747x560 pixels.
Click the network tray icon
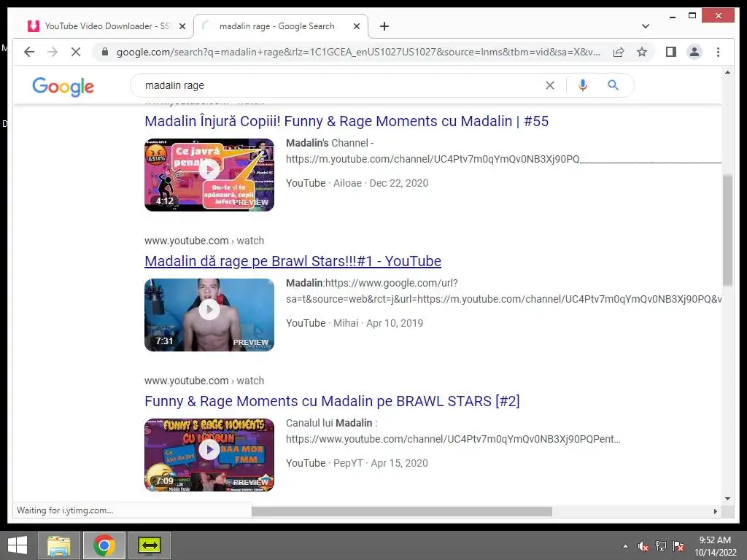[661, 546]
